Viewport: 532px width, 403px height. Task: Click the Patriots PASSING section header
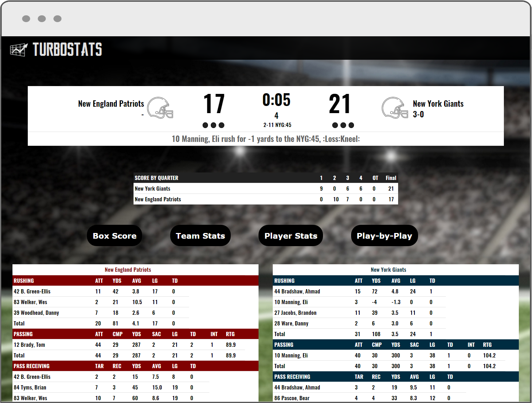(x=135, y=334)
